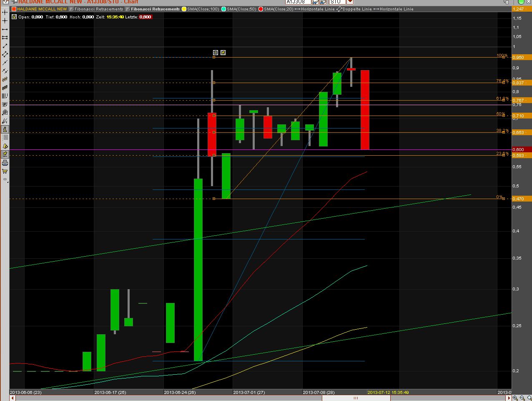532x401 pixels.
Task: Select the horizontal line drawing tool
Action: click(5, 29)
